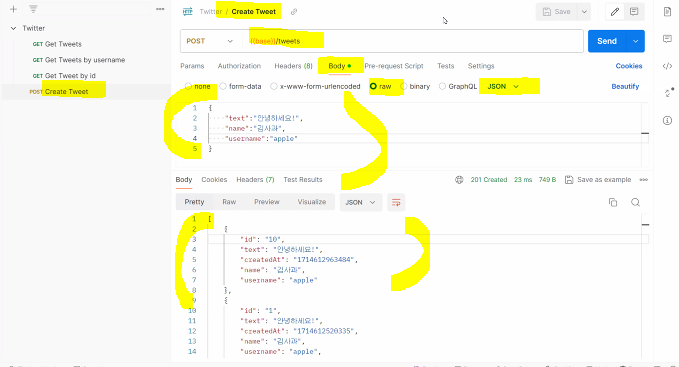
Task: Open the filter icon in sidebar
Action: click(33, 9)
